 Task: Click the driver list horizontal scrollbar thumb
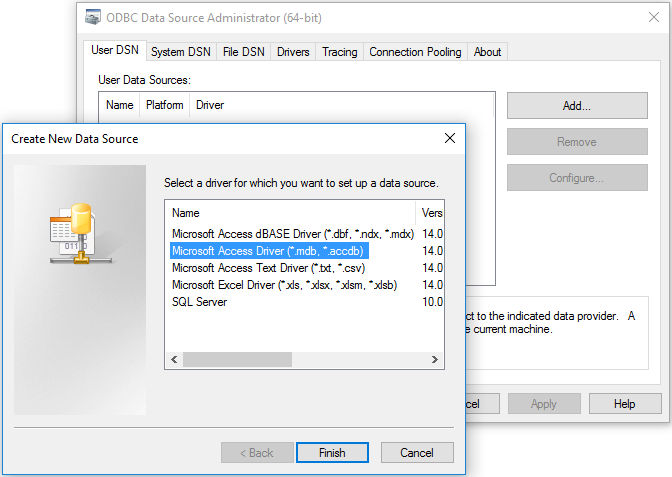(x=237, y=359)
